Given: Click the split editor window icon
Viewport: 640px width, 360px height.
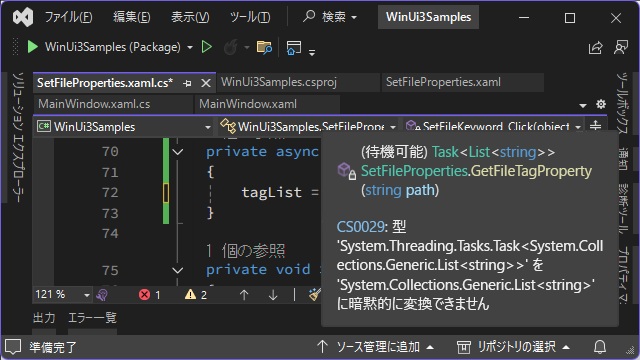Looking at the screenshot, I should point(596,126).
